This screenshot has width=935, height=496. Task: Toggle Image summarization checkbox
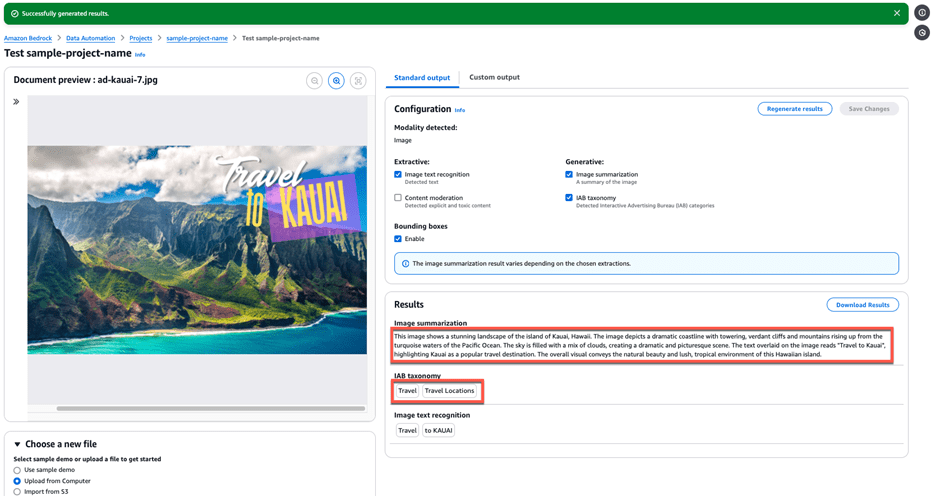[569, 175]
